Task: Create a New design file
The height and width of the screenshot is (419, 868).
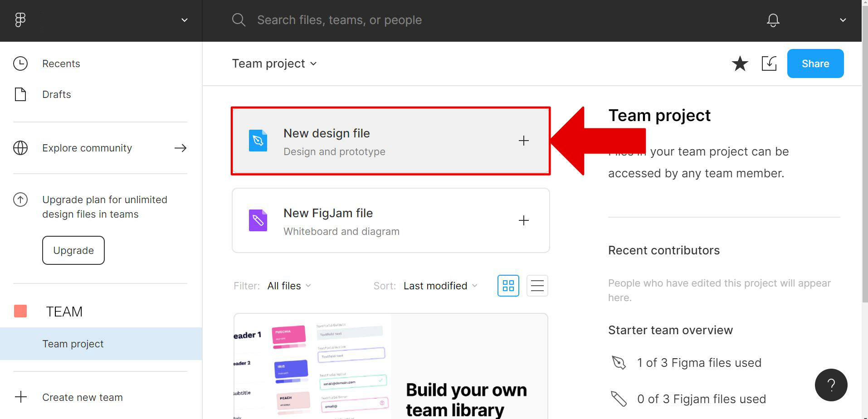Action: [x=390, y=141]
